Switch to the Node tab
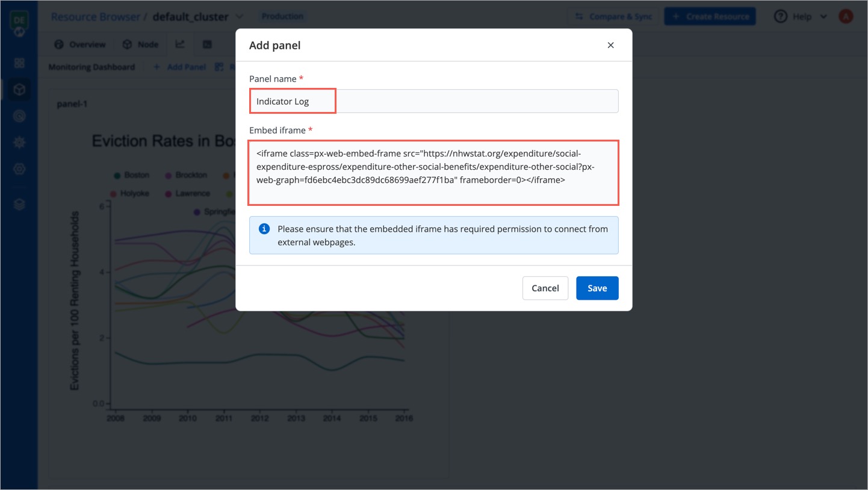 [140, 44]
